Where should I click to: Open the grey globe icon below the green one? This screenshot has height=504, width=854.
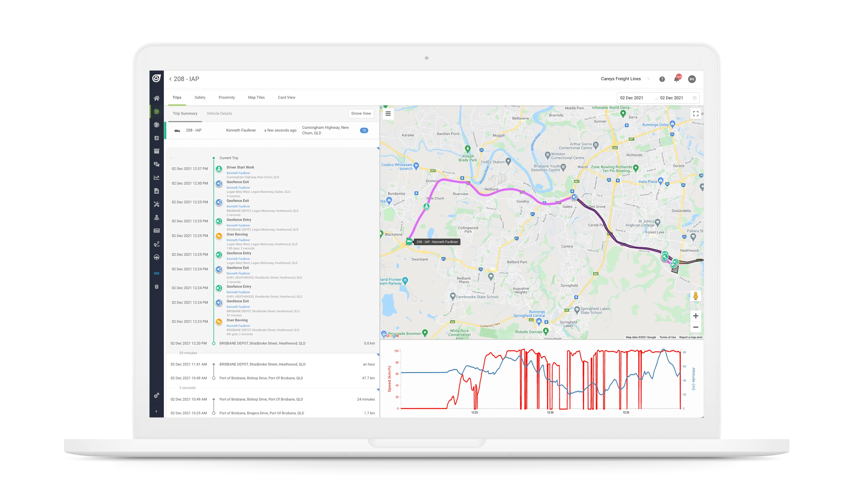tap(156, 125)
